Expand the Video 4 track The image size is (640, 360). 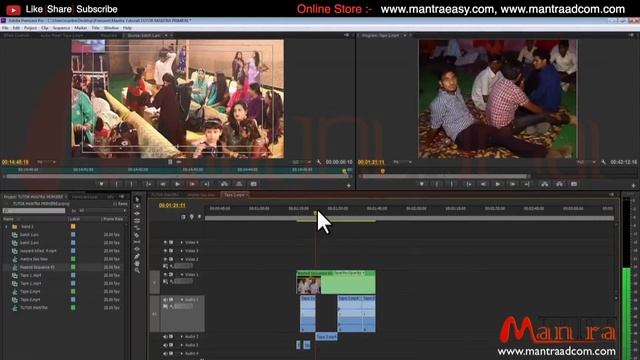[x=182, y=242]
